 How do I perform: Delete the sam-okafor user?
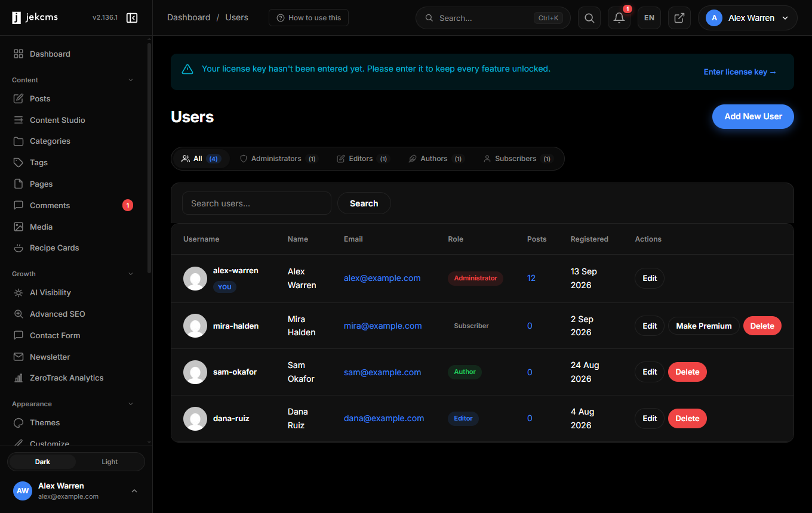click(687, 372)
